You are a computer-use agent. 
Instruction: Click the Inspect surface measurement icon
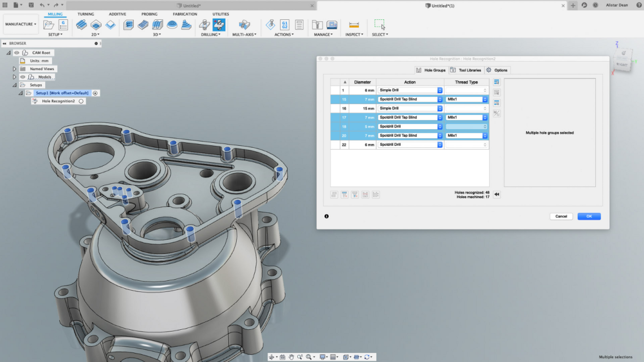(x=354, y=25)
